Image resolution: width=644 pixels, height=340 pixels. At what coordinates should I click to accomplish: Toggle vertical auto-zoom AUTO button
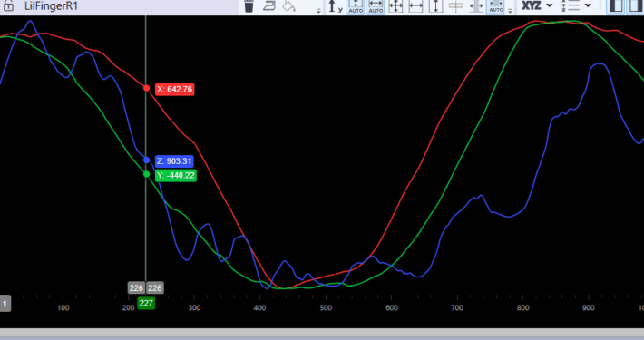(x=356, y=6)
